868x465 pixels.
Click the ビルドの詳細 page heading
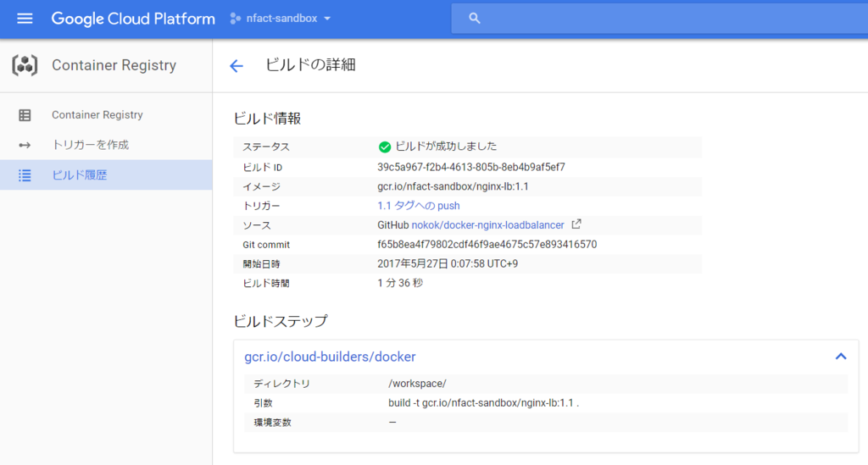310,65
